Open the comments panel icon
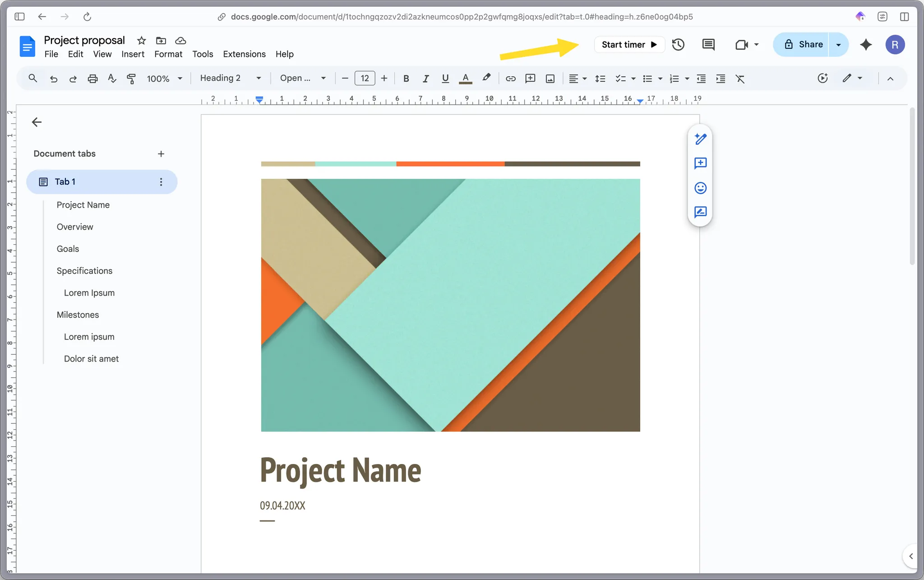 coord(708,45)
